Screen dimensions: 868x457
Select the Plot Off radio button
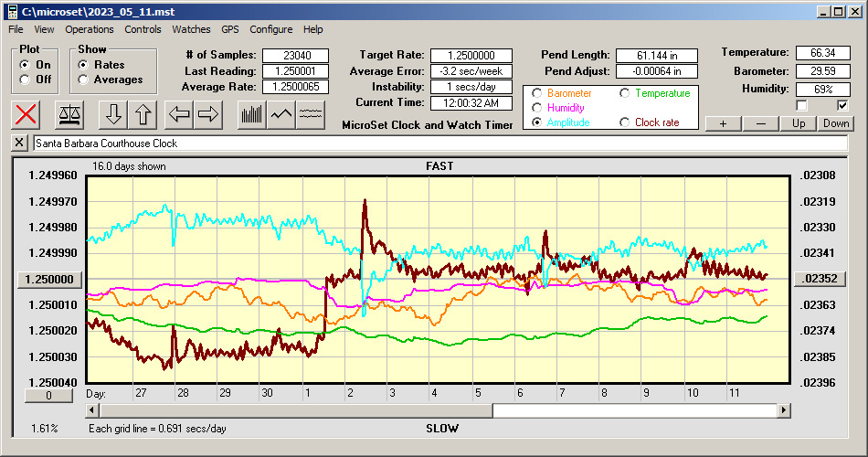25,80
